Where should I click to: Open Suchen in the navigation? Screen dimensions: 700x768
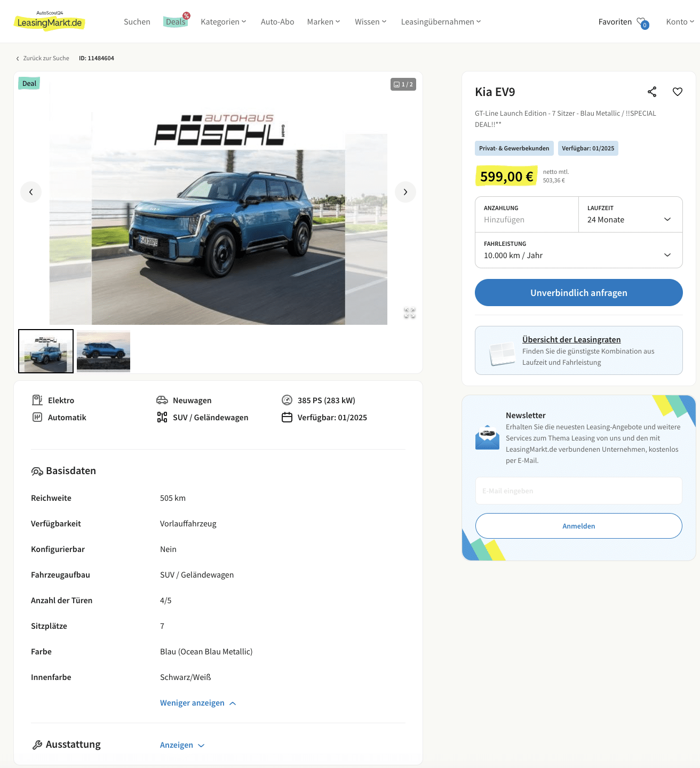click(x=137, y=22)
